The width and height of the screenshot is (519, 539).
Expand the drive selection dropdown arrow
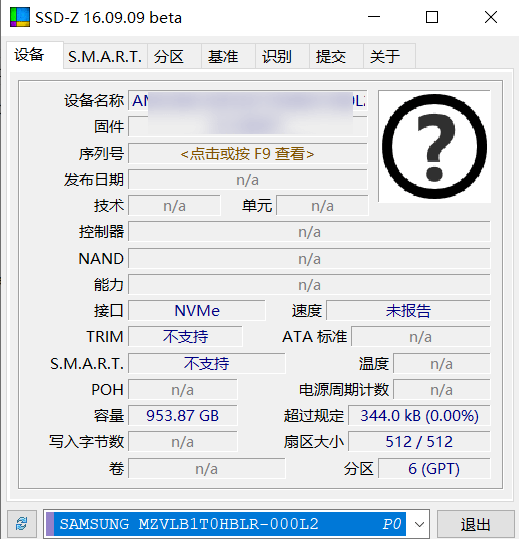tap(419, 524)
